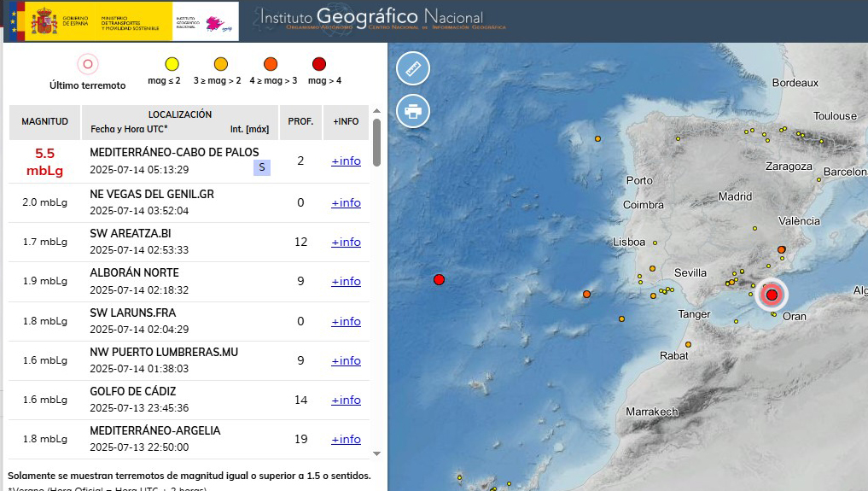This screenshot has width=868, height=491.
Task: Open +info for Alborán Norte earthquake
Action: coord(346,281)
